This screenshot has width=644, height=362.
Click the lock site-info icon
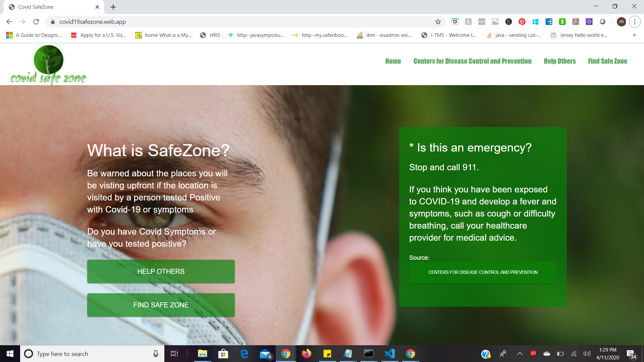point(53,22)
